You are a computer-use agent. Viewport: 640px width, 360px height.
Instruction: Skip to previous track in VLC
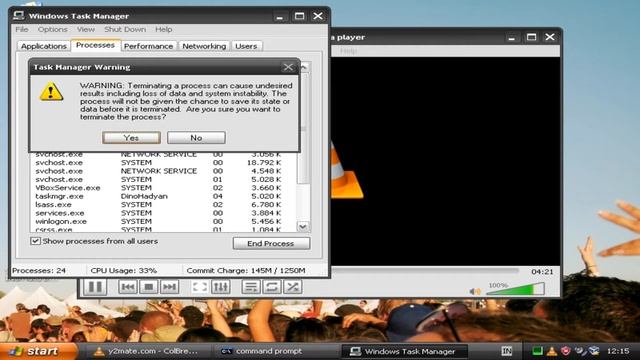[x=128, y=287]
